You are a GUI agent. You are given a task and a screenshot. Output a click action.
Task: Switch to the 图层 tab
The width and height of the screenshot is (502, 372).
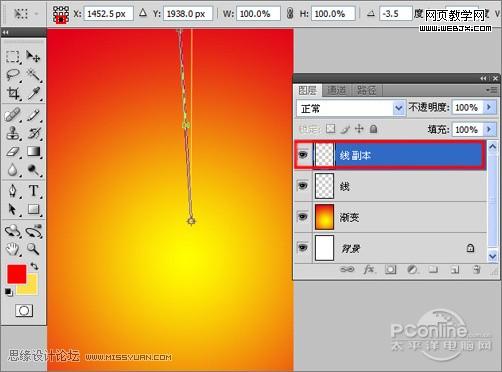[307, 90]
